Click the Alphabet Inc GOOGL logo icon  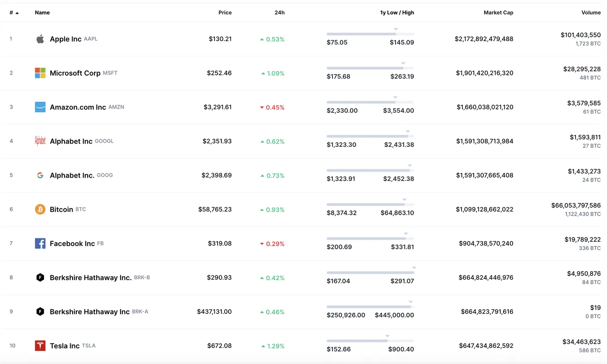[x=40, y=141]
